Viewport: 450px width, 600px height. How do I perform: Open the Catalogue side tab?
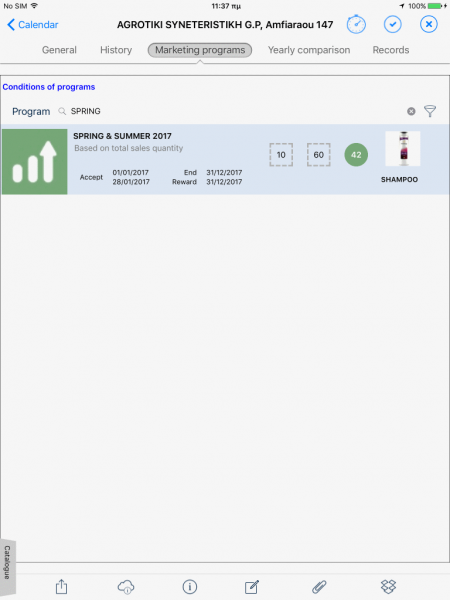7,566
